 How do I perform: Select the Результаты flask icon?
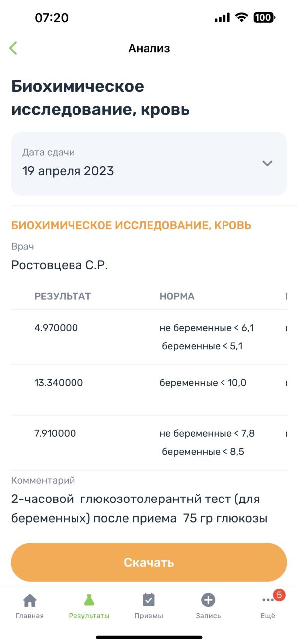(89, 600)
